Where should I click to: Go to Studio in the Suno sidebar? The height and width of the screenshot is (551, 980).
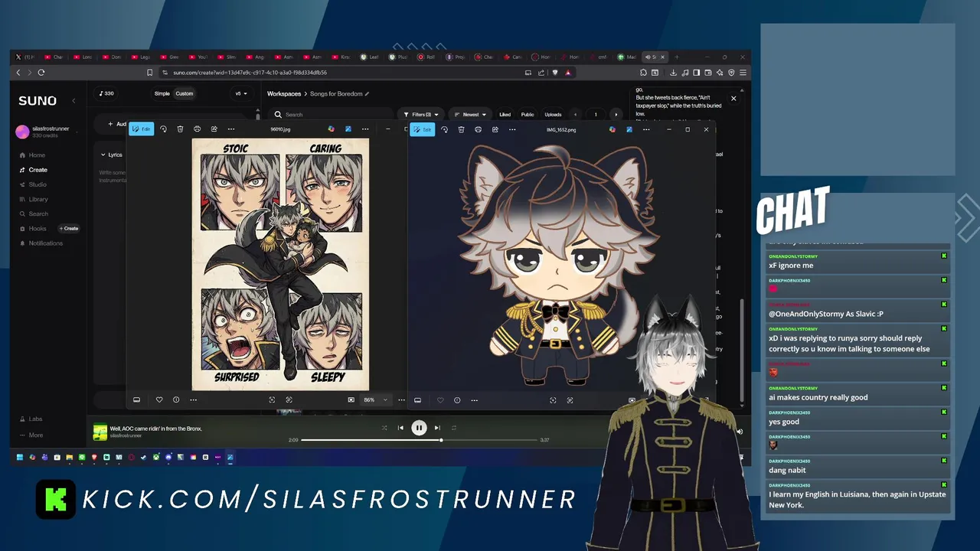33,184
